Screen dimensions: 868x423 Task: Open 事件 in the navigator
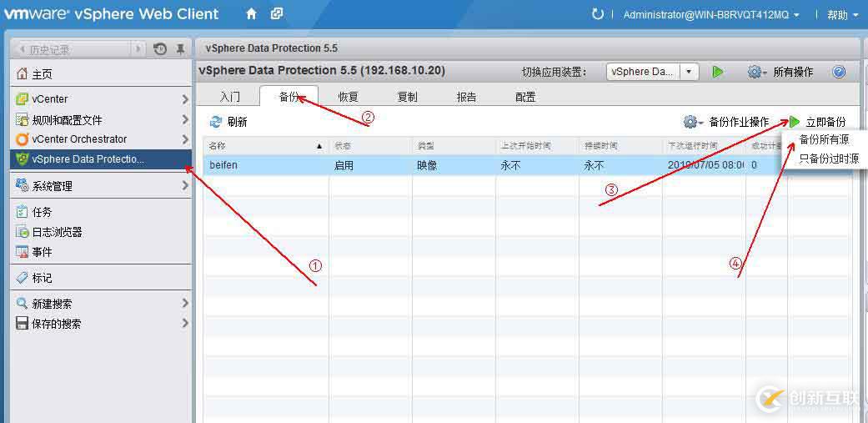coord(42,253)
